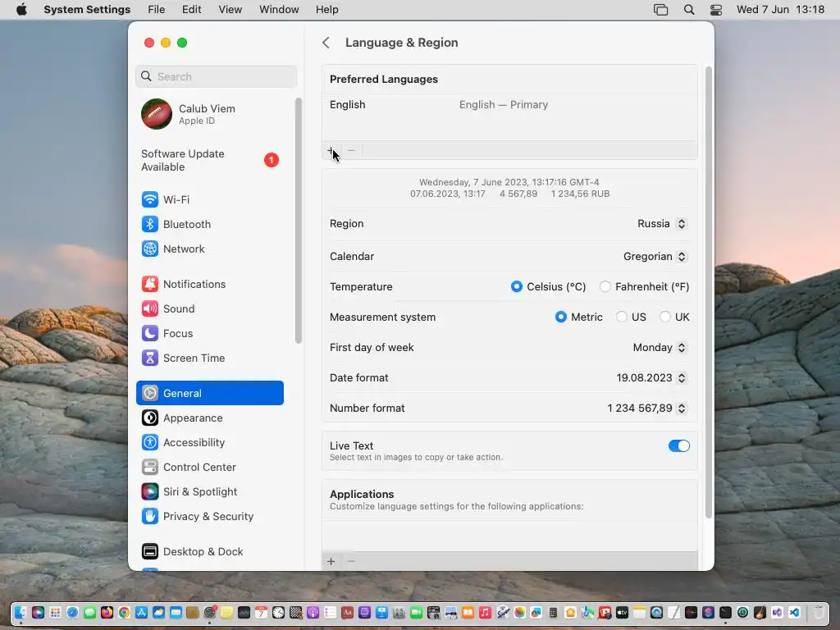This screenshot has width=840, height=630.
Task: Open the System Settings app menu
Action: [87, 10]
